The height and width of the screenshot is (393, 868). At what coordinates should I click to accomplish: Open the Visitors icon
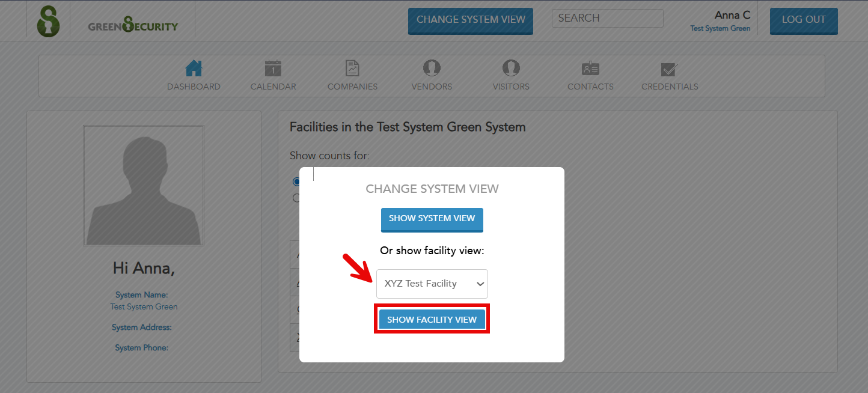[x=511, y=69]
